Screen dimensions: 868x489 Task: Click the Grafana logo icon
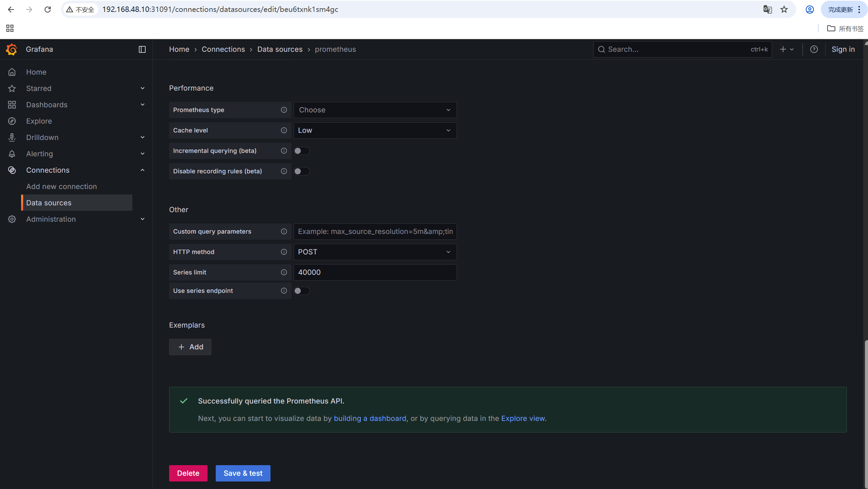coord(12,49)
